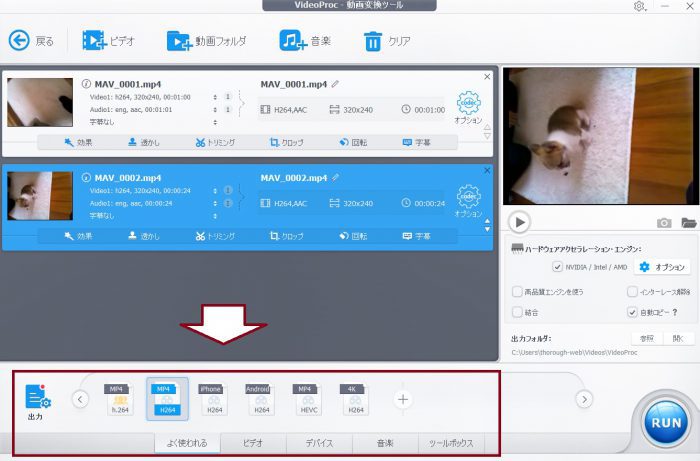Select the 4K H264 output preset
Image resolution: width=700 pixels, height=461 pixels.
tap(356, 399)
